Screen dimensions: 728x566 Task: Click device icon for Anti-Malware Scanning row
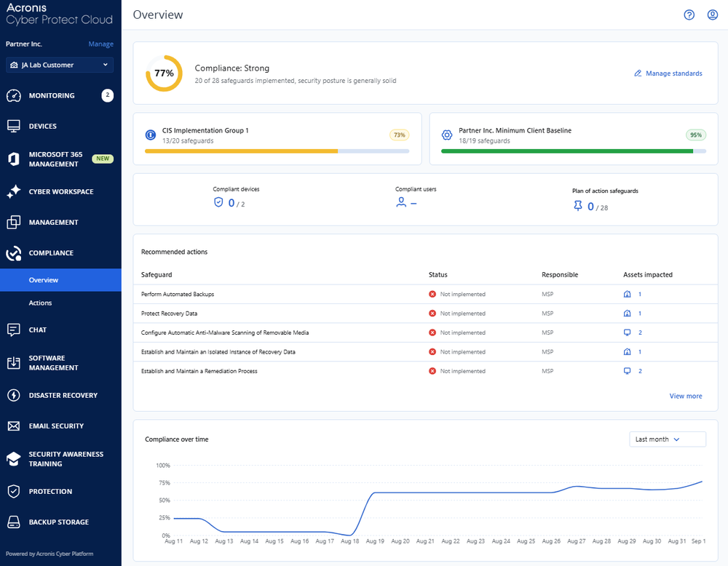[627, 332]
